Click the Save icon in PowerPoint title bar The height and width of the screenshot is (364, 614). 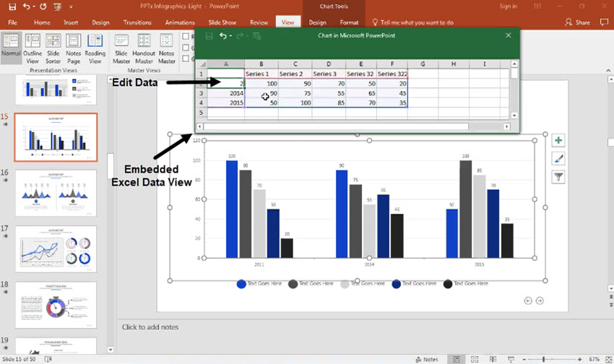pos(12,6)
